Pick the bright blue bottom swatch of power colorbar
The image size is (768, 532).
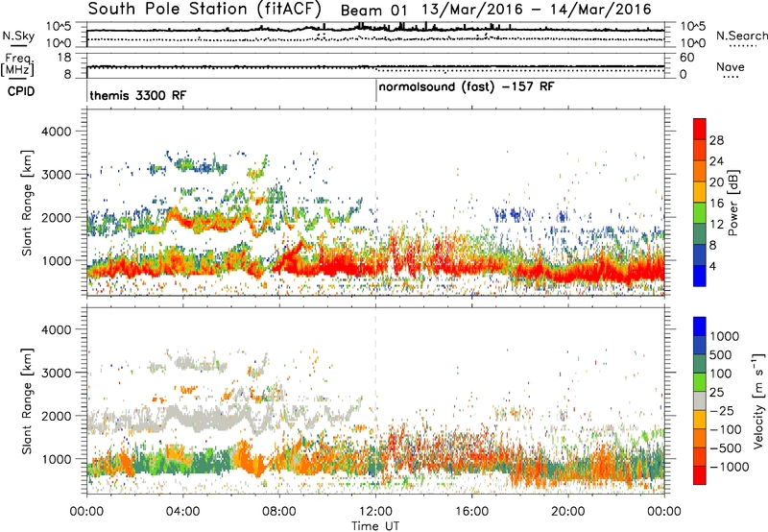pyautogui.click(x=700, y=277)
